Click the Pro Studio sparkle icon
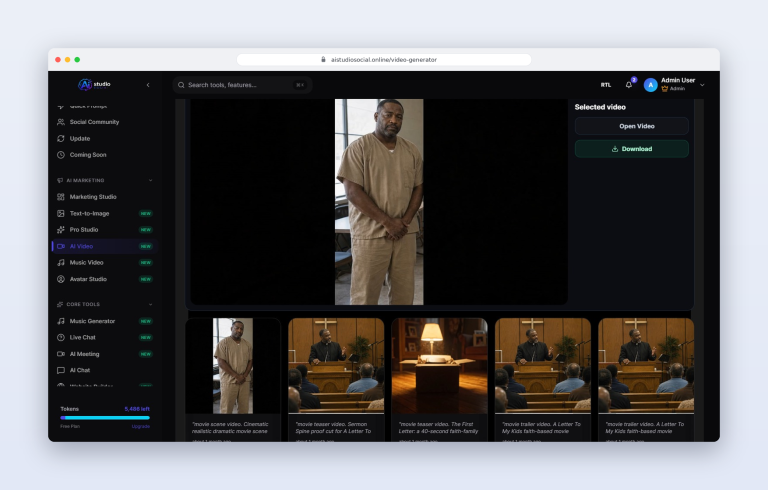768x490 pixels. [61, 230]
